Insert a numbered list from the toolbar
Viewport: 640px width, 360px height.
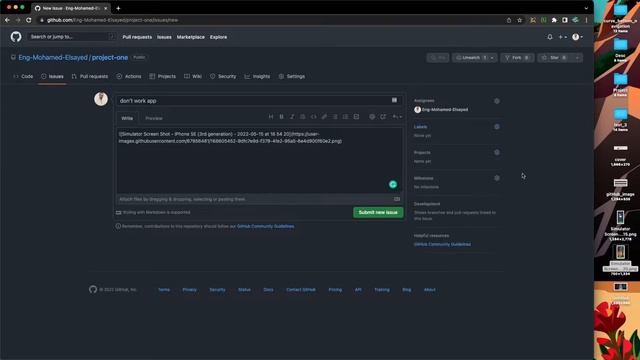[x=345, y=117]
